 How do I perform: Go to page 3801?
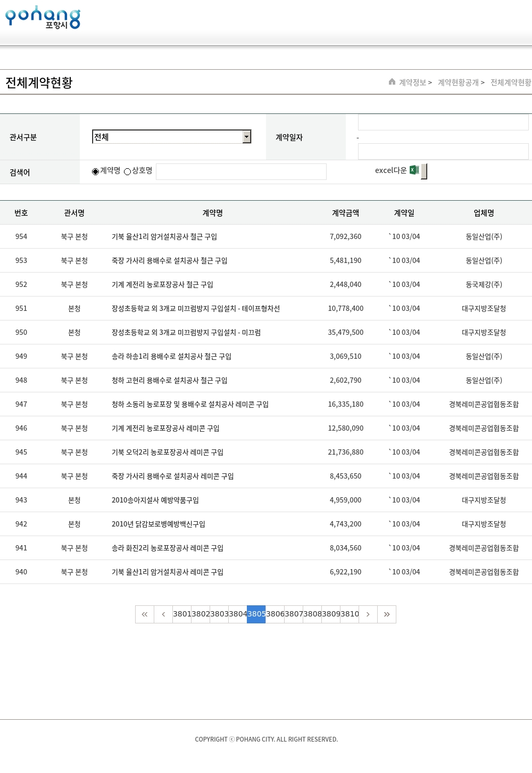182,614
